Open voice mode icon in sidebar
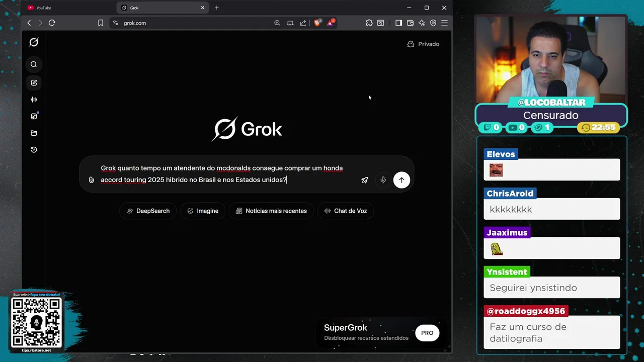 tap(34, 100)
